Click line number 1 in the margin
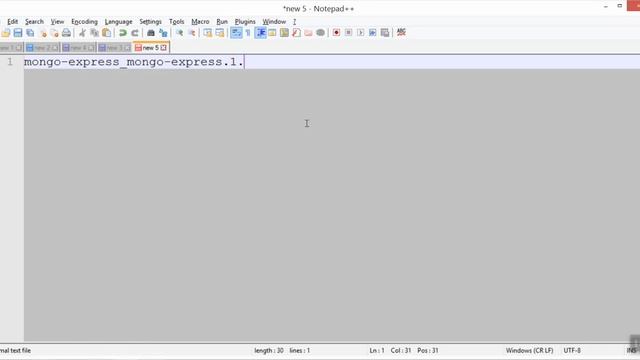The width and height of the screenshot is (640, 360). 10,62
